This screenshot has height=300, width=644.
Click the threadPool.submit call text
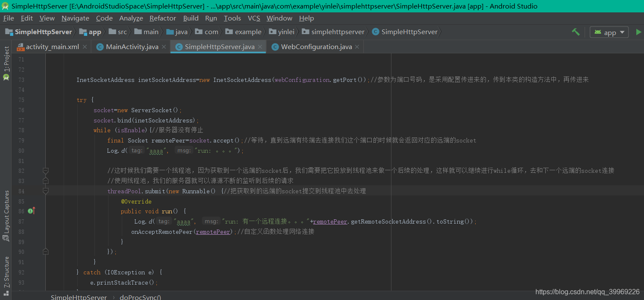(136, 191)
